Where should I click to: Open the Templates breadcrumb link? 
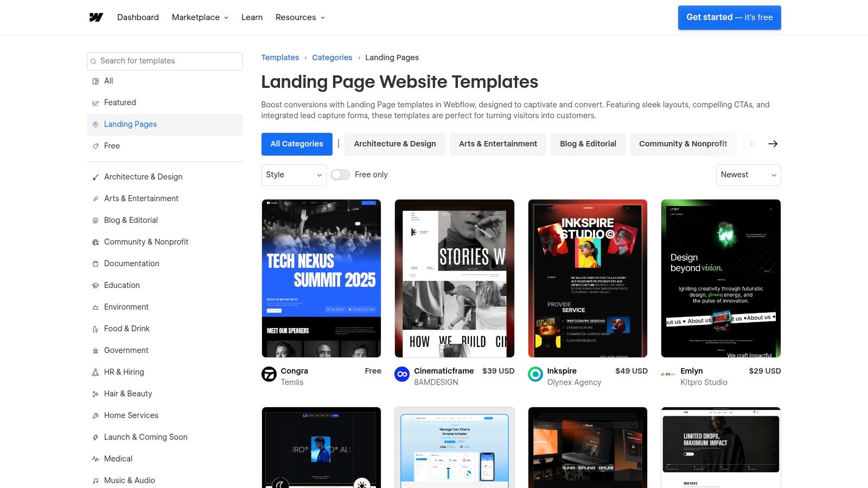[280, 57]
